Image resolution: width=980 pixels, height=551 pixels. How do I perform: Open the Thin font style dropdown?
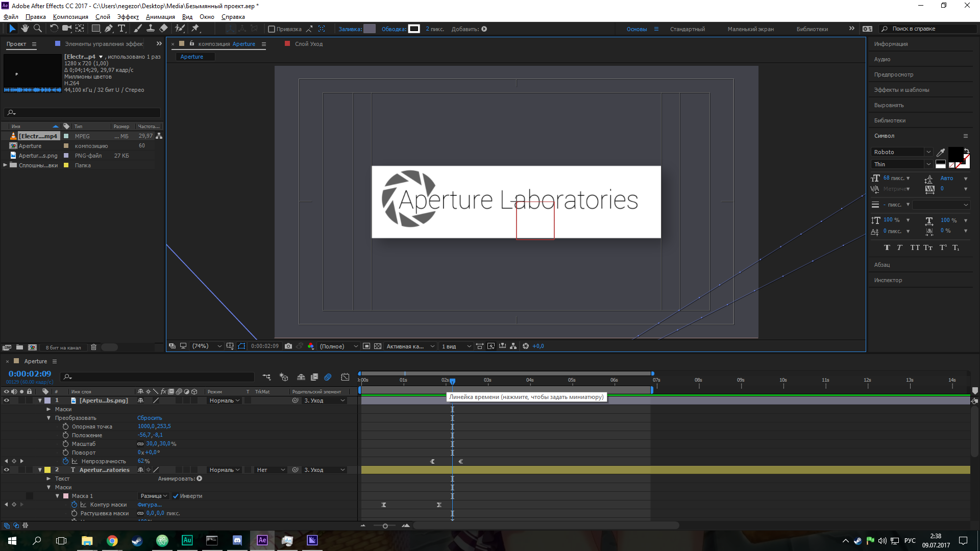902,164
